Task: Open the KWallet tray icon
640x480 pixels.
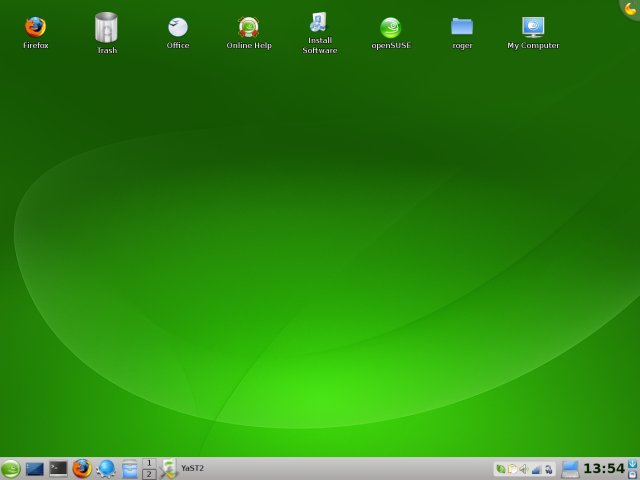Action: point(548,469)
